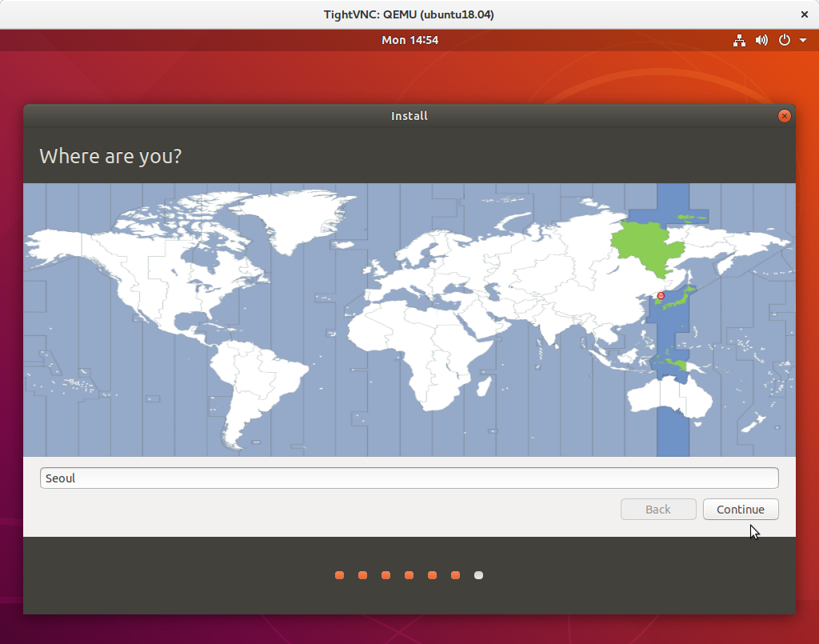Open the network status icon

pyautogui.click(x=739, y=40)
